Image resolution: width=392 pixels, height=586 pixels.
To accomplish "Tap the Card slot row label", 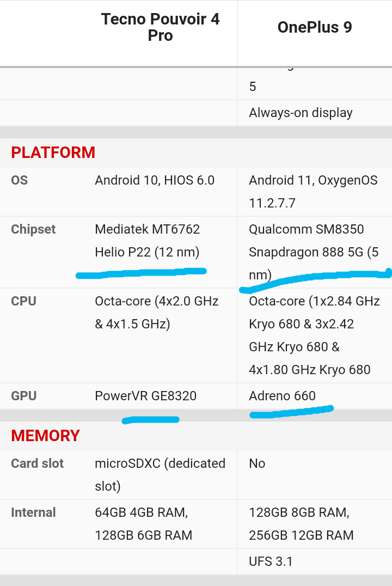I will click(37, 463).
